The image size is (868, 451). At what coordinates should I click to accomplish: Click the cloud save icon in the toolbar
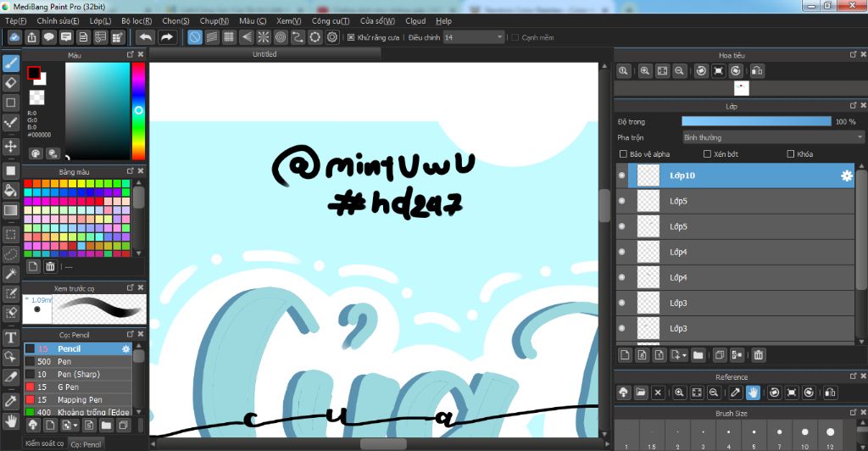coord(14,37)
